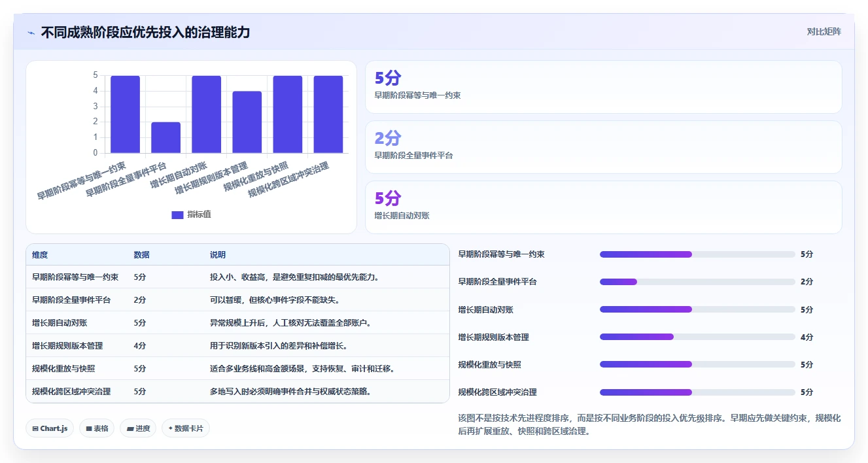Click table cell 早期阶段幂等与唯一约束
Image resolution: width=868 pixels, height=463 pixels.
(x=75, y=277)
